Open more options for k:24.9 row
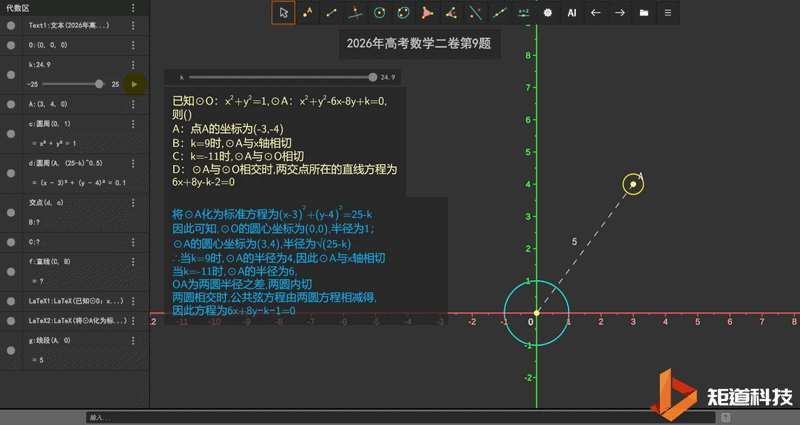This screenshot has width=800, height=425. (133, 65)
